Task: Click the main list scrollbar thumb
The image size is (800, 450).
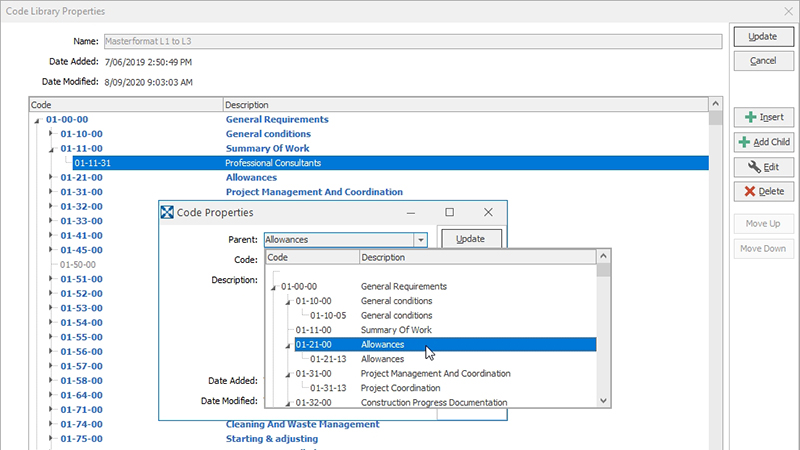Action: 715,118
